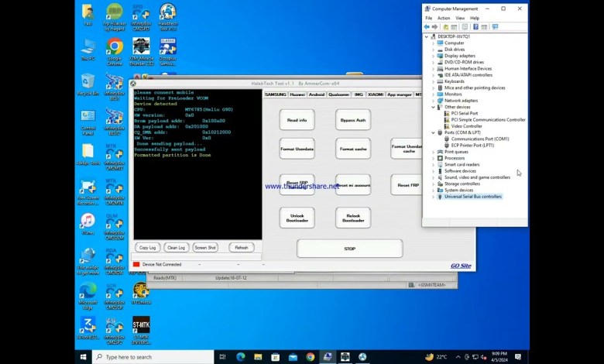Open Google Chrome desktop shortcut
The image size is (604, 364).
115,47
